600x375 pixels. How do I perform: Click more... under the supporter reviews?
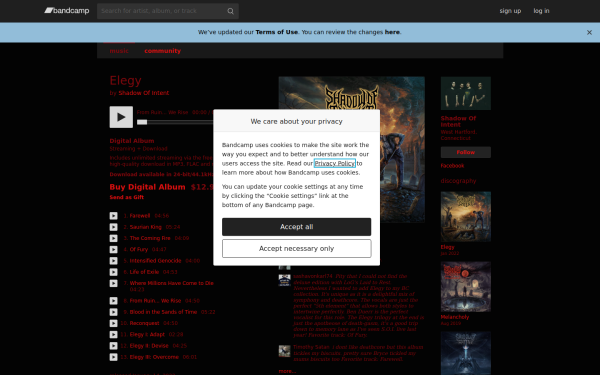[287, 371]
